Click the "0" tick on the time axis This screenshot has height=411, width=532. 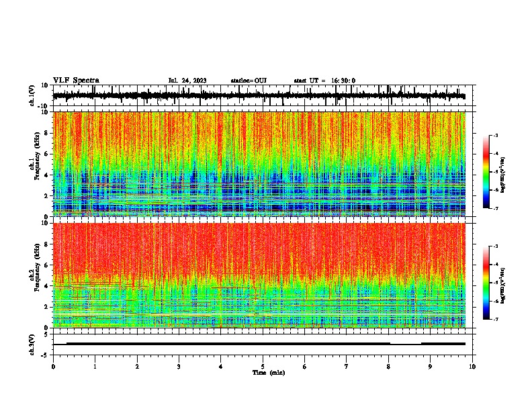point(53,367)
